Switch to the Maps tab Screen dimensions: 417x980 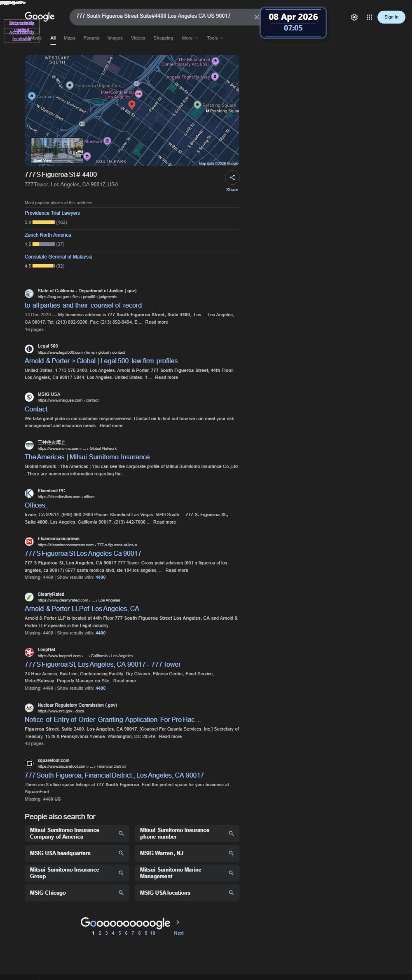69,38
